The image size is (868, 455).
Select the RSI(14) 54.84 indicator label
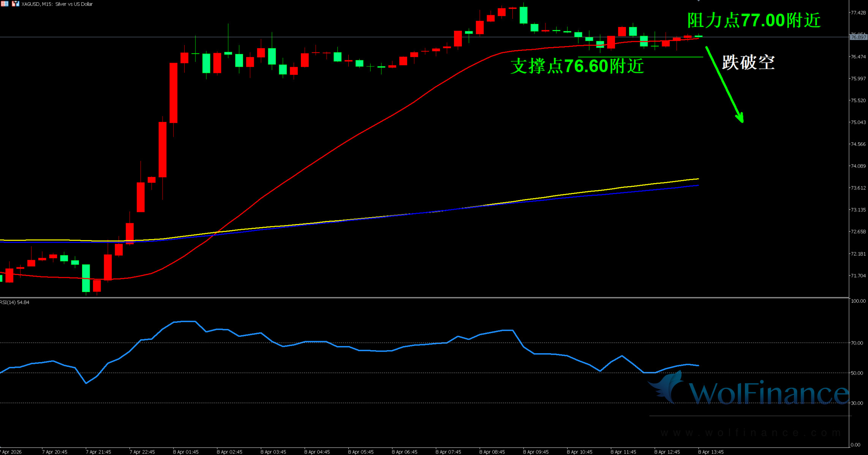click(x=14, y=302)
